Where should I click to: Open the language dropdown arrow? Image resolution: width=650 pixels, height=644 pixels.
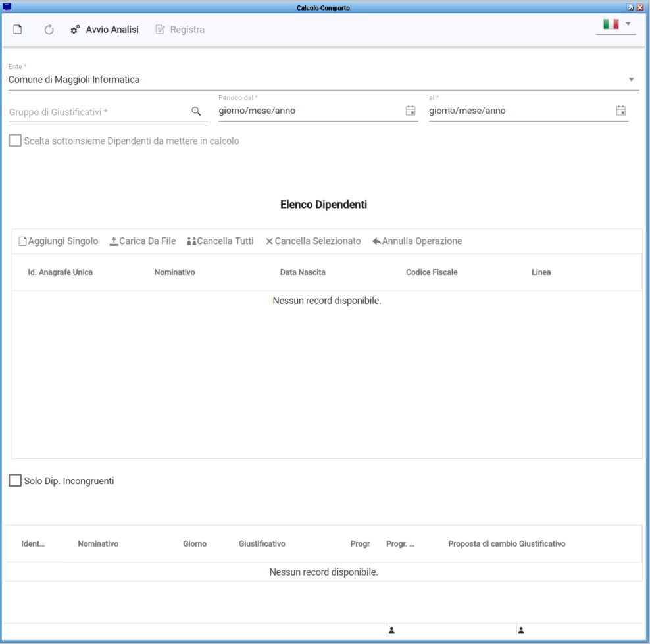click(x=628, y=24)
